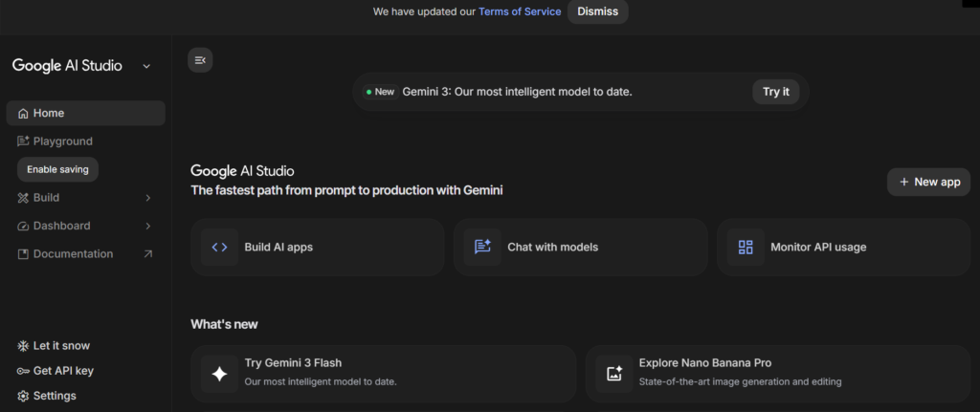Click the gear icon for Settings
This screenshot has width=980, height=412.
[23, 396]
